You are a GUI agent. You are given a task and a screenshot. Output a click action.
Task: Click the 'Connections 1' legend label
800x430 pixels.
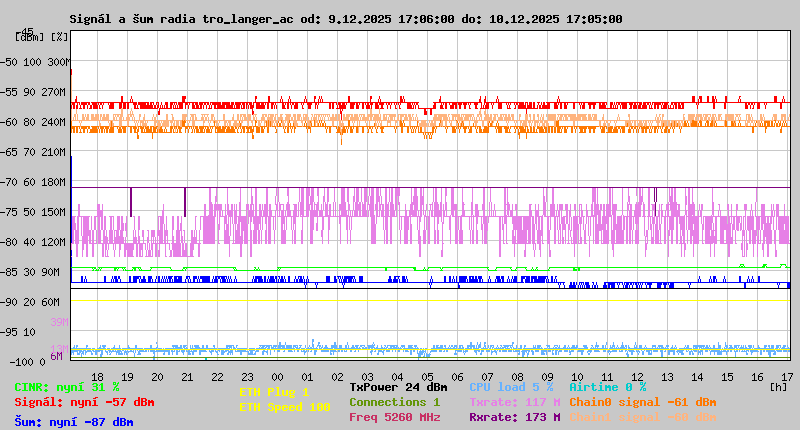pos(395,402)
